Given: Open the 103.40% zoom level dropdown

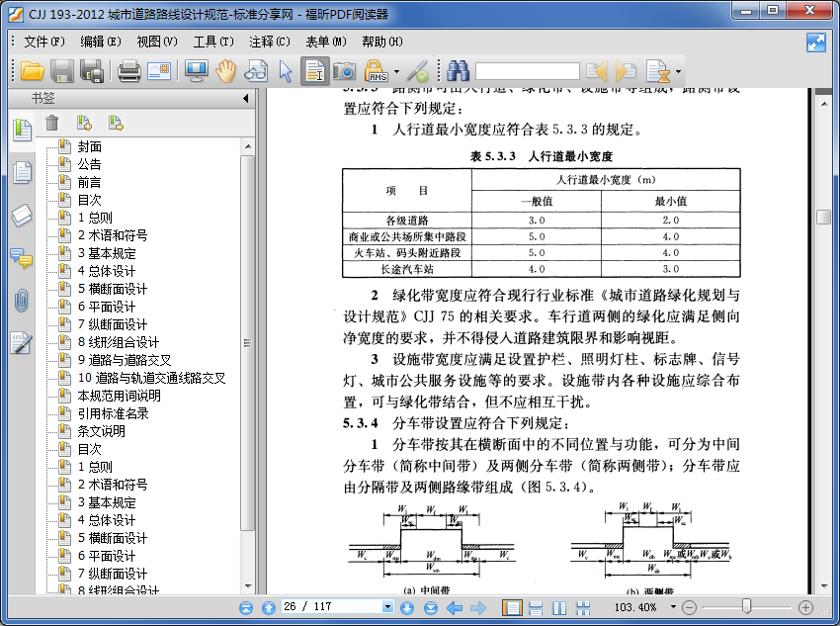Looking at the screenshot, I should (x=673, y=606).
